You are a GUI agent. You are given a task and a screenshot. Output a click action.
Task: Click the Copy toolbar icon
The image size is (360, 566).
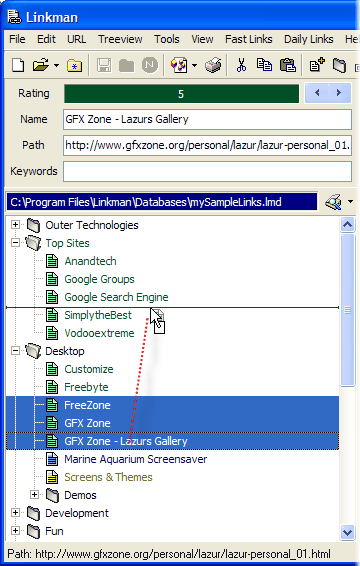pyautogui.click(x=264, y=65)
